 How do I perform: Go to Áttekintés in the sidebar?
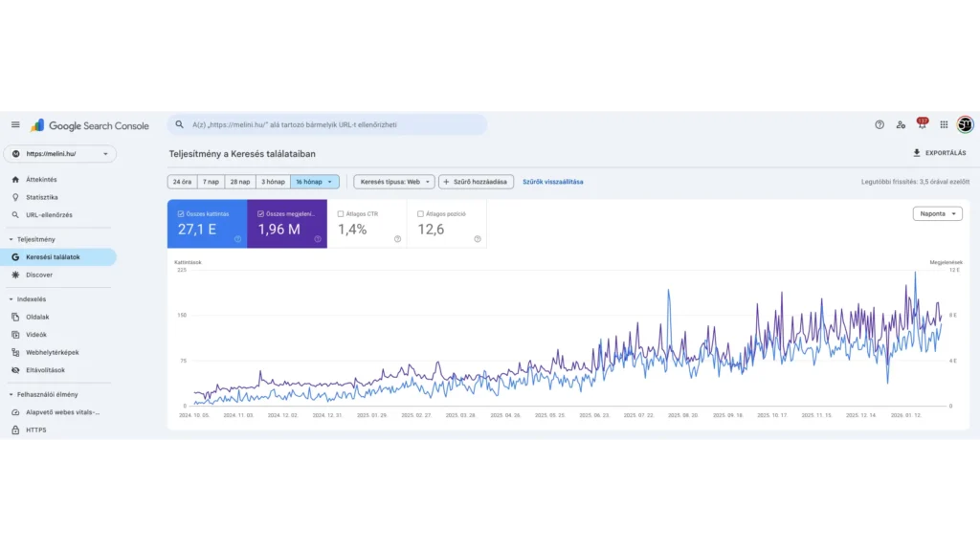coord(41,180)
